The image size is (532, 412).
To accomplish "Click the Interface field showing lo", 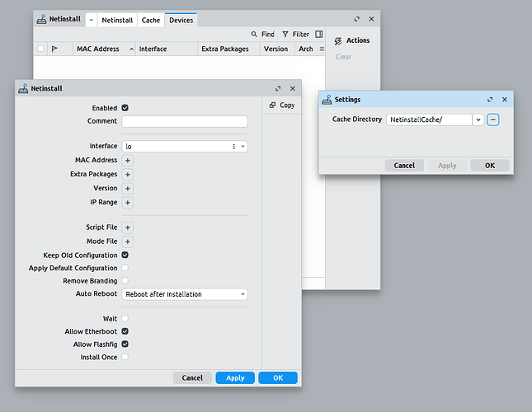I will (x=185, y=147).
